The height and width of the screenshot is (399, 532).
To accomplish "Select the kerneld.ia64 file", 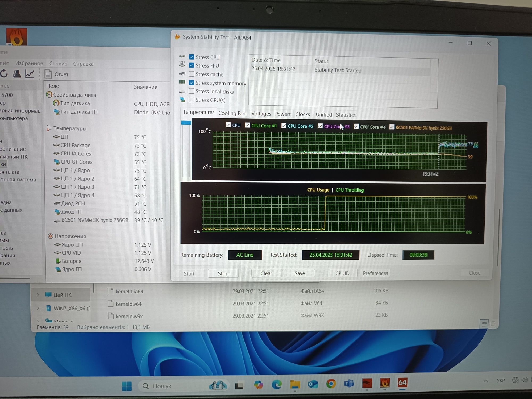I will 129,292.
